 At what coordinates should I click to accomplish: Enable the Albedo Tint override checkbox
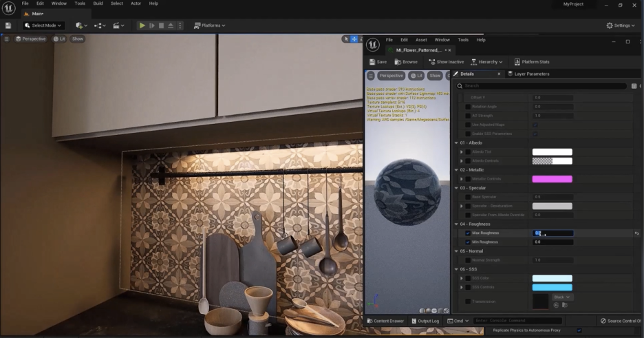coord(468,152)
